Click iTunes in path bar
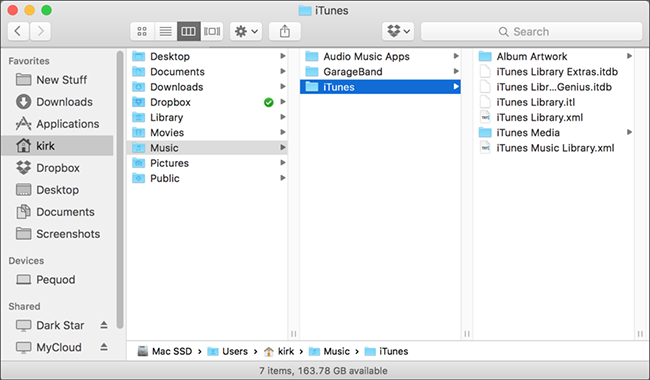Image resolution: width=650 pixels, height=380 pixels. coord(386,351)
